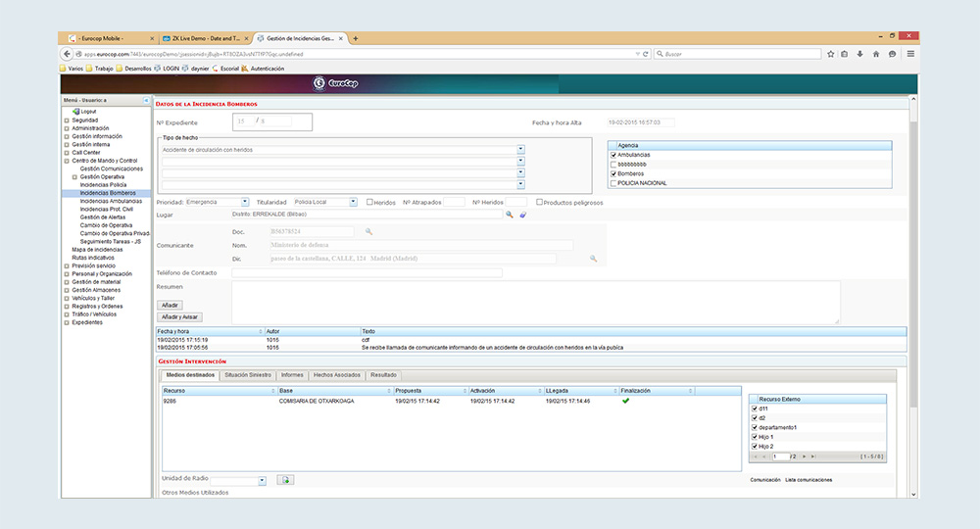Screen dimensions: 980x529
Task: Click into the Teléfono de Contacto input field
Action: [x=367, y=272]
